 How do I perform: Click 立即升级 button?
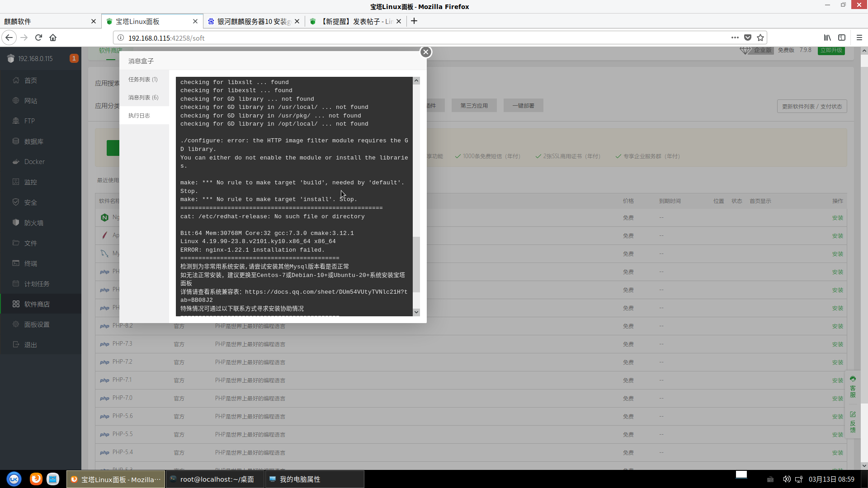(831, 50)
